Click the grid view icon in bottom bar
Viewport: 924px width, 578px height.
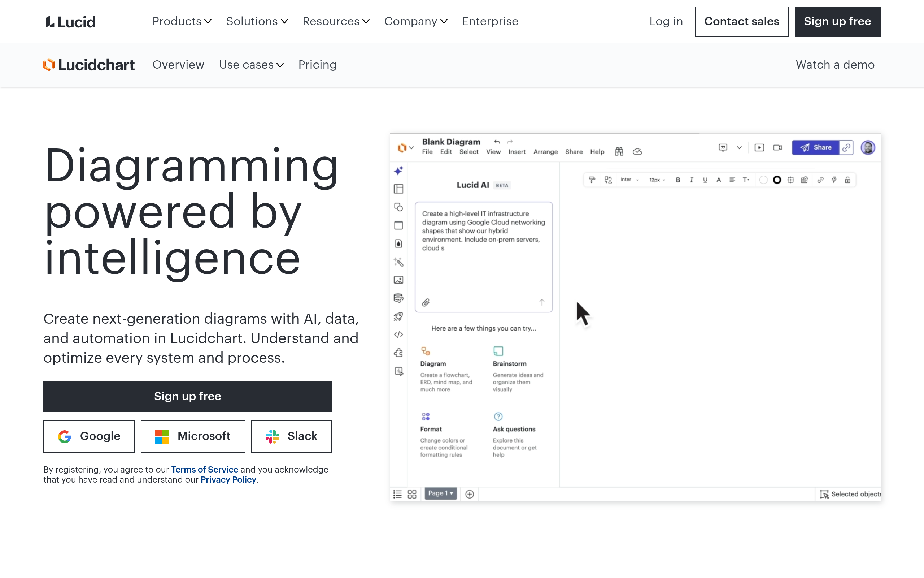click(x=412, y=494)
